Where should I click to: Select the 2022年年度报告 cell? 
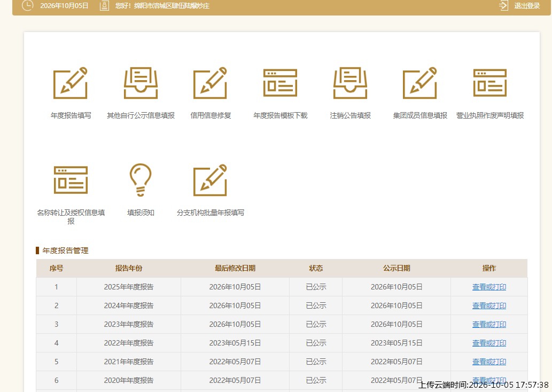pos(128,343)
